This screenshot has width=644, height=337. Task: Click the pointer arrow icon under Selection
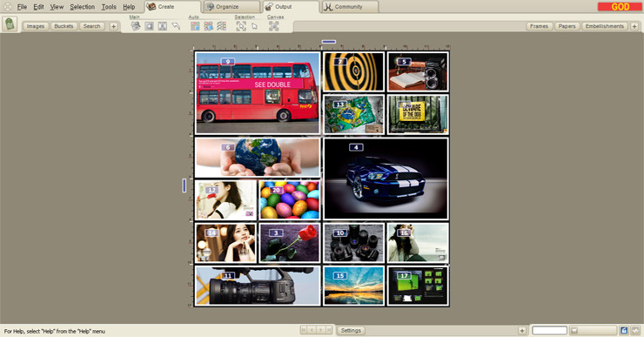[x=255, y=26]
